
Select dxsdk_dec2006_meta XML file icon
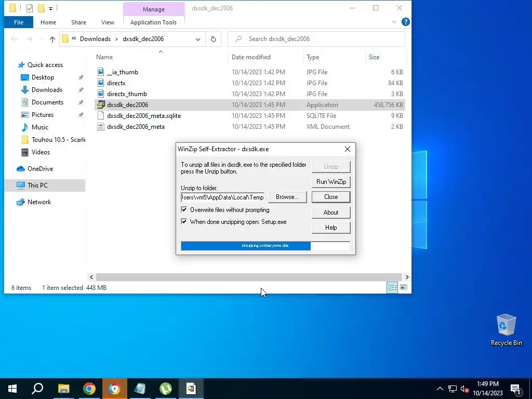pos(101,127)
